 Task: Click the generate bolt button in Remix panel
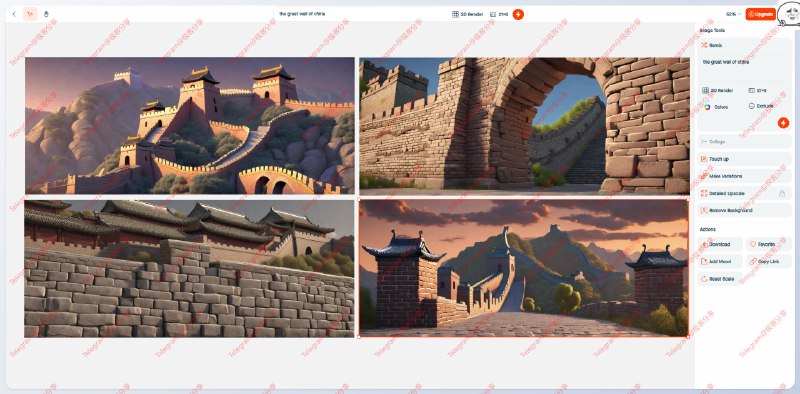coord(783,122)
